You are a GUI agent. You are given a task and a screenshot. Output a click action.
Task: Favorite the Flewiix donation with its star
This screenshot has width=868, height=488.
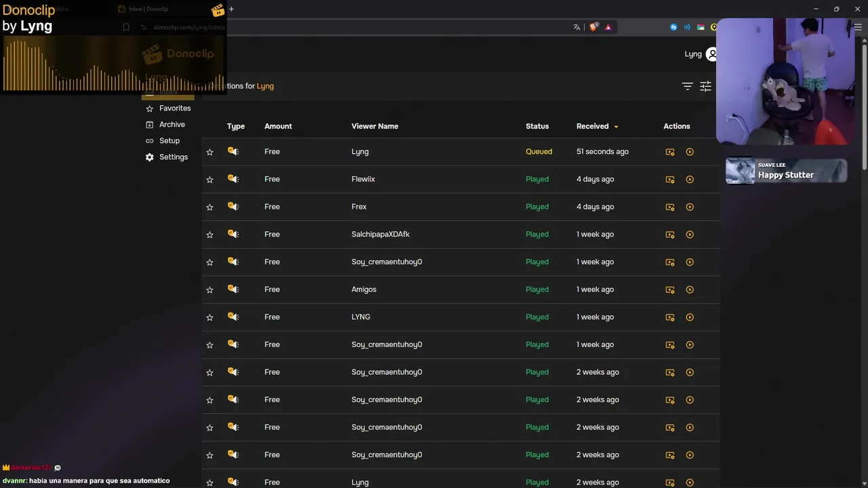coord(210,180)
